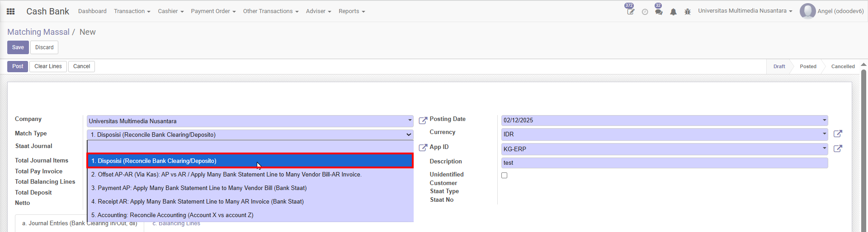Screen dimensions: 868x232
Task: Click the Clear Lines button
Action: pyautogui.click(x=48, y=66)
